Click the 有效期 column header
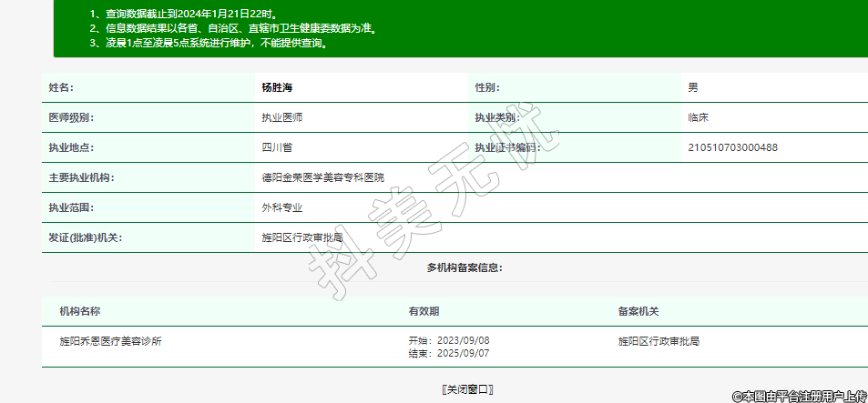This screenshot has width=868, height=403. click(424, 311)
